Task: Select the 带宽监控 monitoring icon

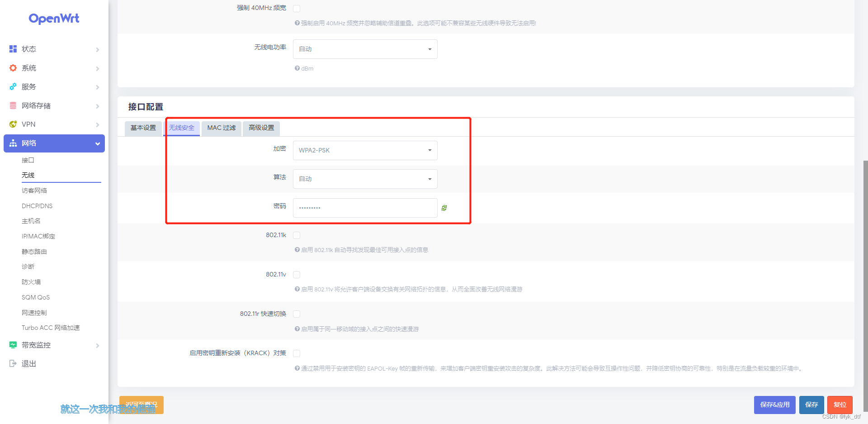Action: tap(13, 345)
